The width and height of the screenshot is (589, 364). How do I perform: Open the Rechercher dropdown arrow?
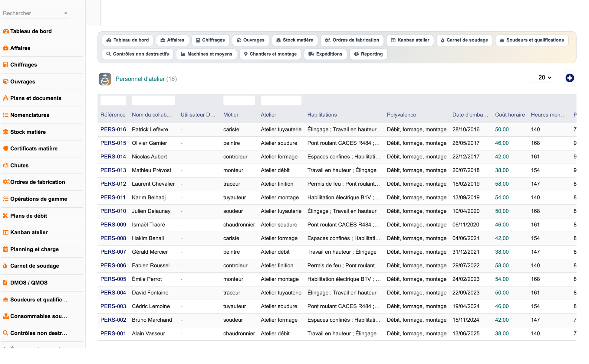coord(66,13)
